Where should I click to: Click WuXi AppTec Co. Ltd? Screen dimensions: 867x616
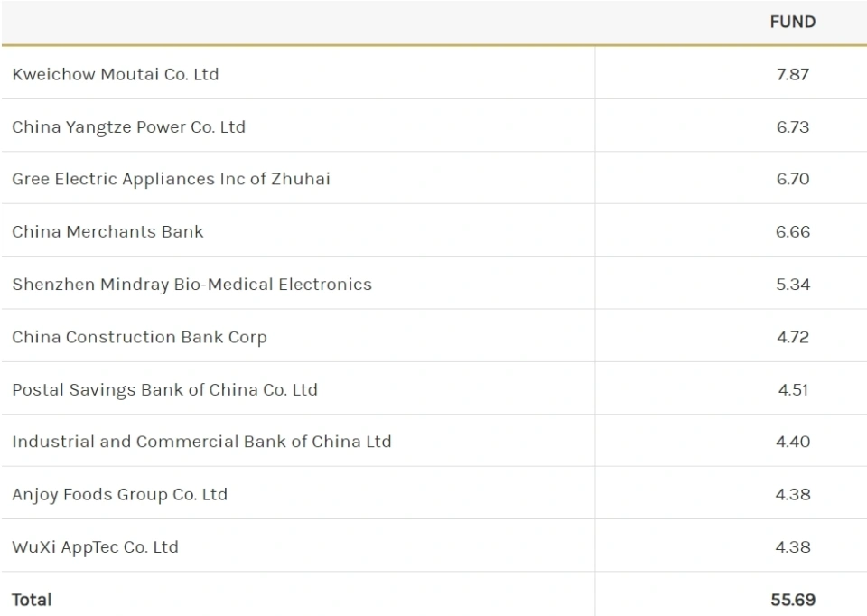click(x=96, y=546)
